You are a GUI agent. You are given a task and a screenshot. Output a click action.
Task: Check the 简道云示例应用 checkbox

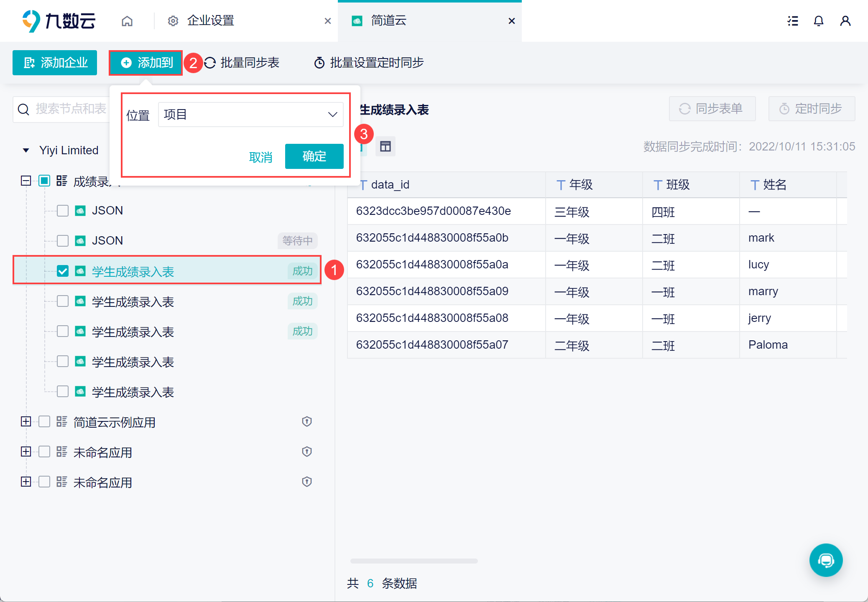(x=44, y=421)
